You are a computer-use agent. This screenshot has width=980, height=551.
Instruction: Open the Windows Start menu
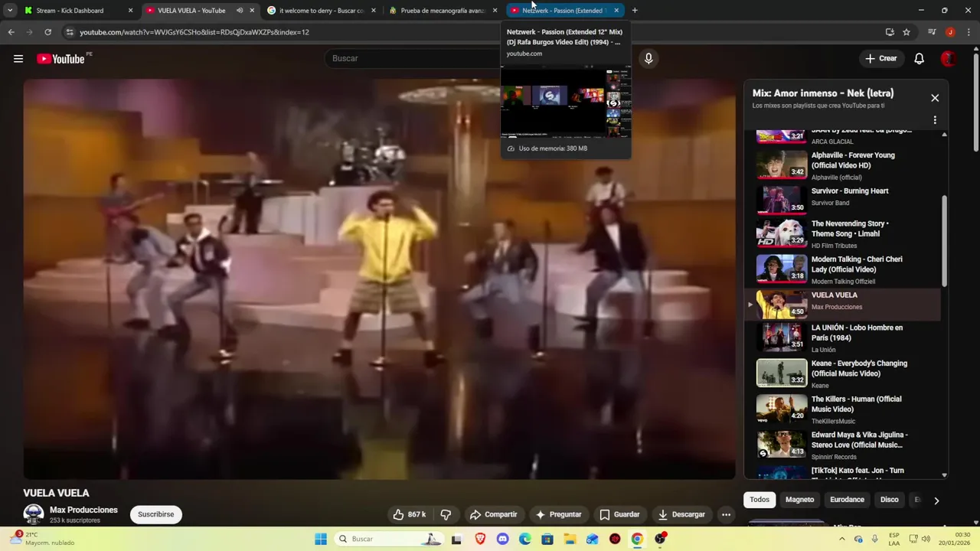pos(321,539)
